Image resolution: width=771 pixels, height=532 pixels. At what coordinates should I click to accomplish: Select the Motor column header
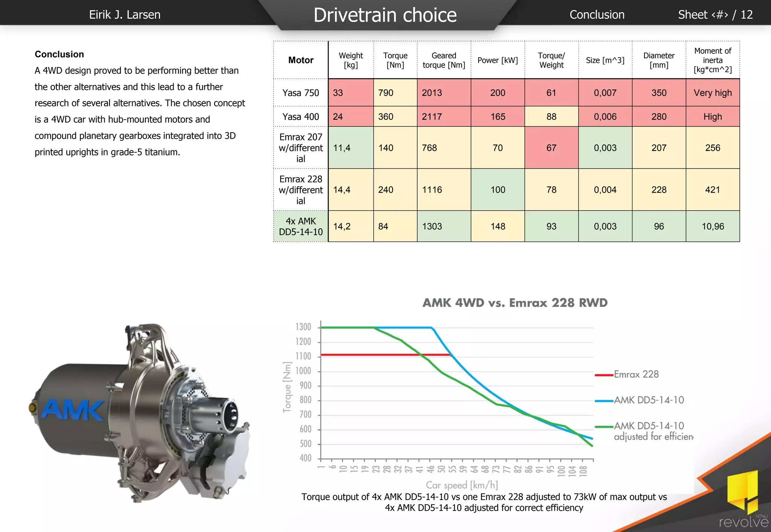coord(301,60)
